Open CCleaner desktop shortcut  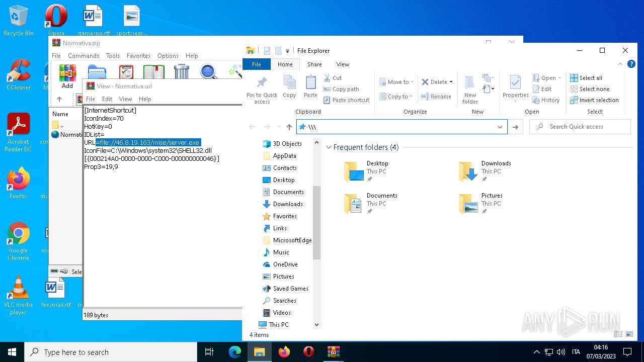pos(19,74)
